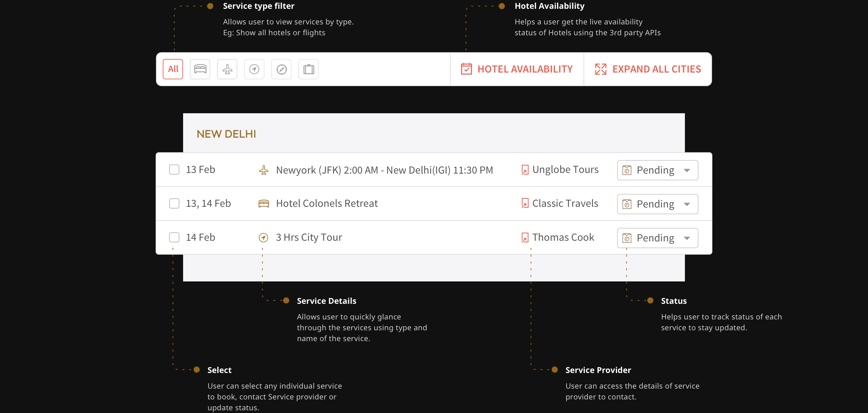
Task: Check the 13 Feb flight checkbox
Action: pos(174,170)
